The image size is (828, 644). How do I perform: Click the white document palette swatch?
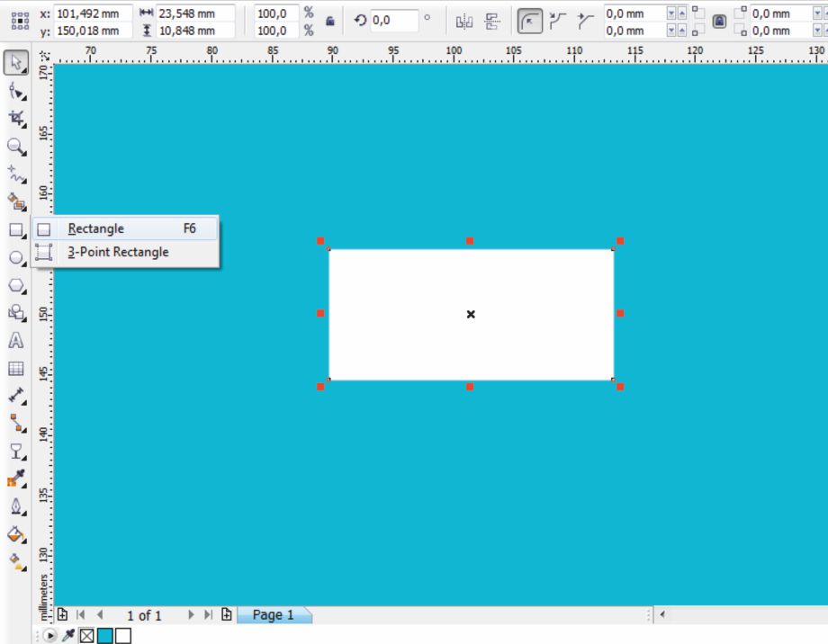pyautogui.click(x=123, y=636)
